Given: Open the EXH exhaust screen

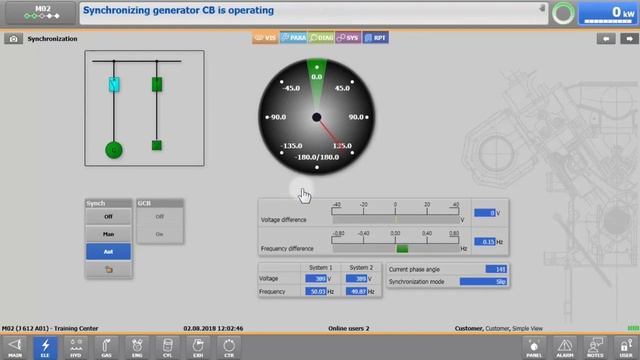Looking at the screenshot, I should pyautogui.click(x=198, y=348).
